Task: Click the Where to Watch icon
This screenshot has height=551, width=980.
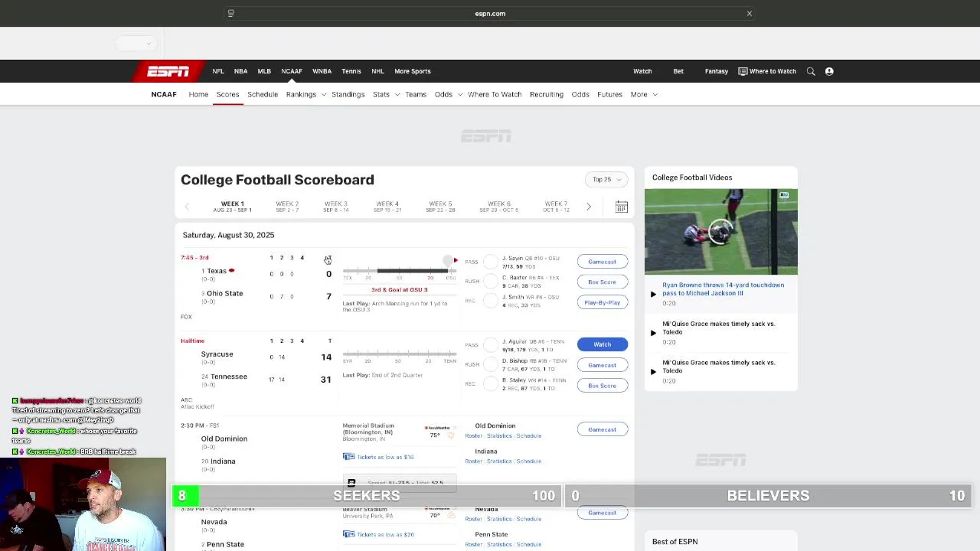Action: point(743,71)
